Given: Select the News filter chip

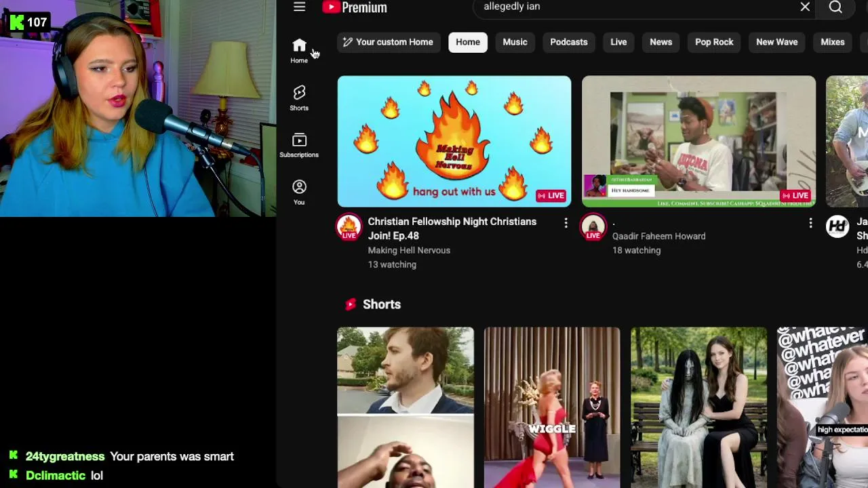Looking at the screenshot, I should pyautogui.click(x=660, y=42).
